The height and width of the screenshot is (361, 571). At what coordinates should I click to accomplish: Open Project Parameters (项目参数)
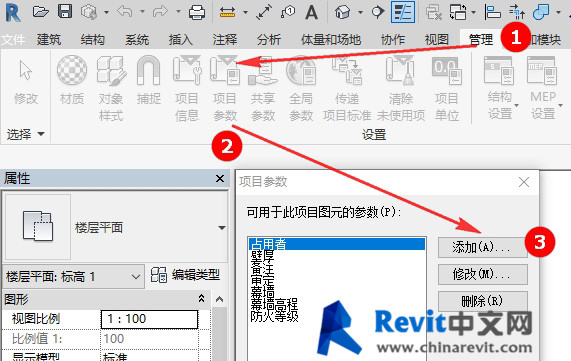point(225,88)
